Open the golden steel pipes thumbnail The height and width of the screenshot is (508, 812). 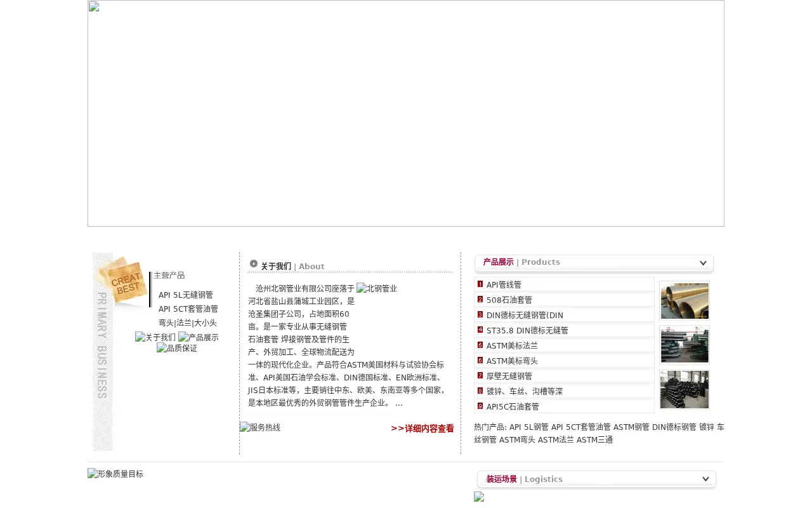click(684, 300)
